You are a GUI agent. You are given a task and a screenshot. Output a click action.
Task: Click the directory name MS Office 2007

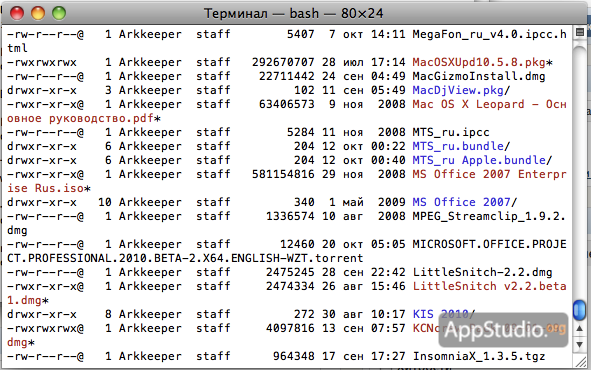click(x=461, y=202)
